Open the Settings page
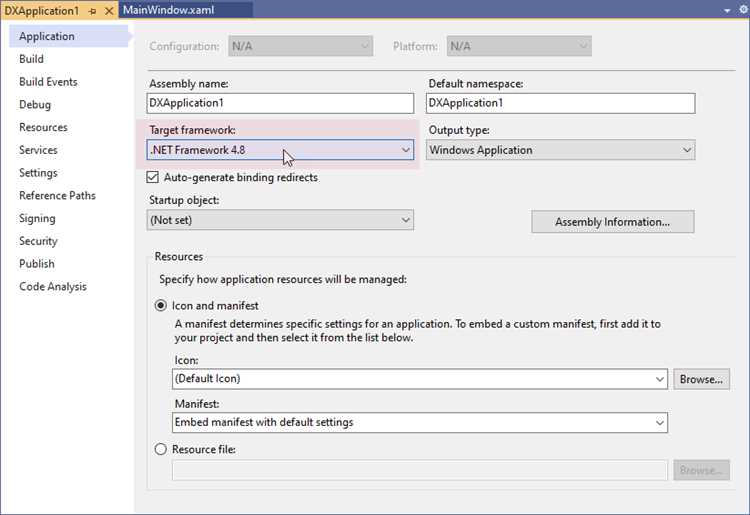 click(x=38, y=173)
